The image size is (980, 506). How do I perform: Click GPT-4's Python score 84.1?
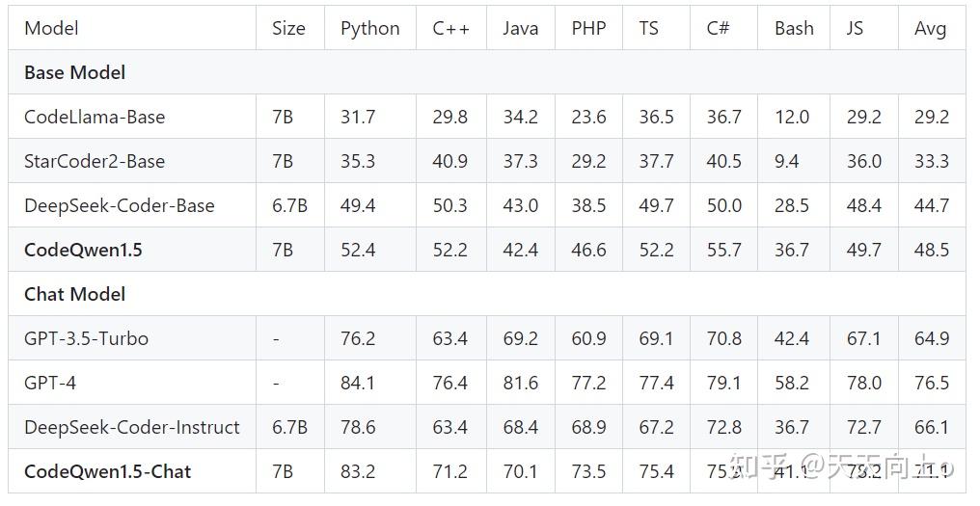click(358, 383)
